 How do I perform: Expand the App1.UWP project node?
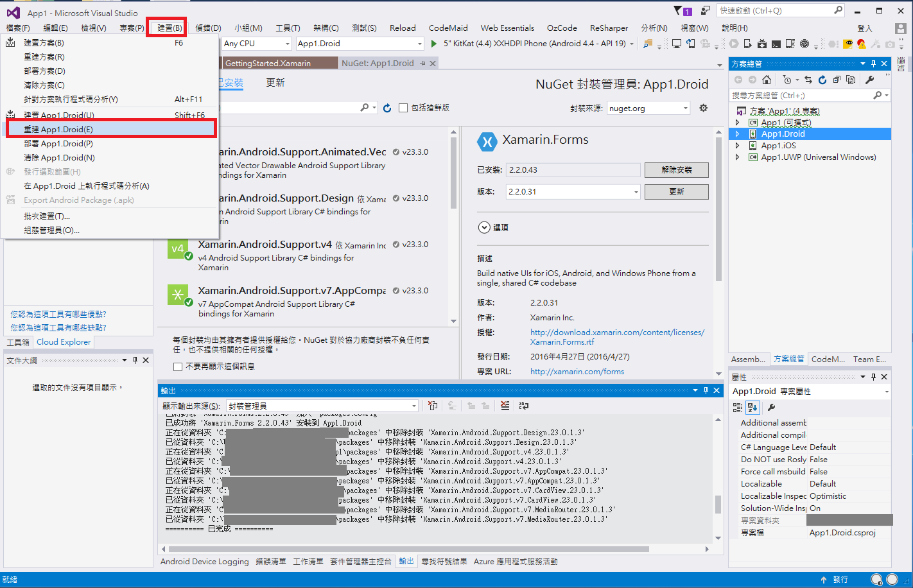tap(737, 157)
